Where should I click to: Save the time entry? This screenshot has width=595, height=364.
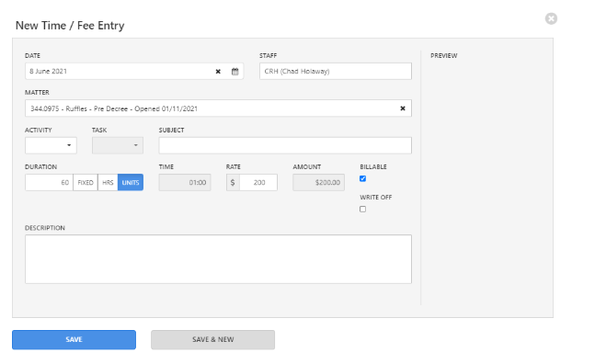[74, 339]
